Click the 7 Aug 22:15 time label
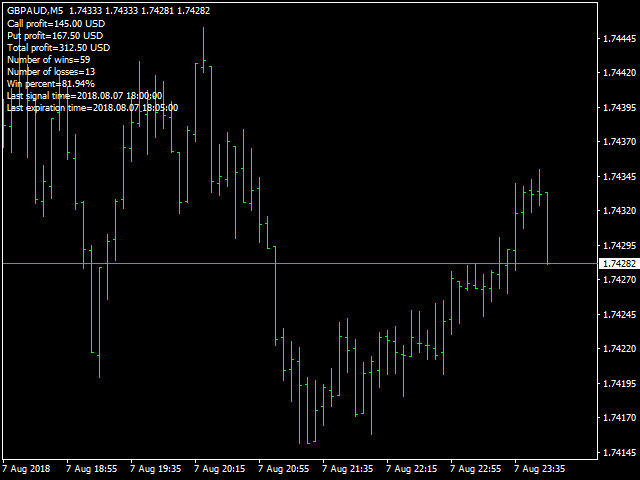 pyautogui.click(x=411, y=469)
